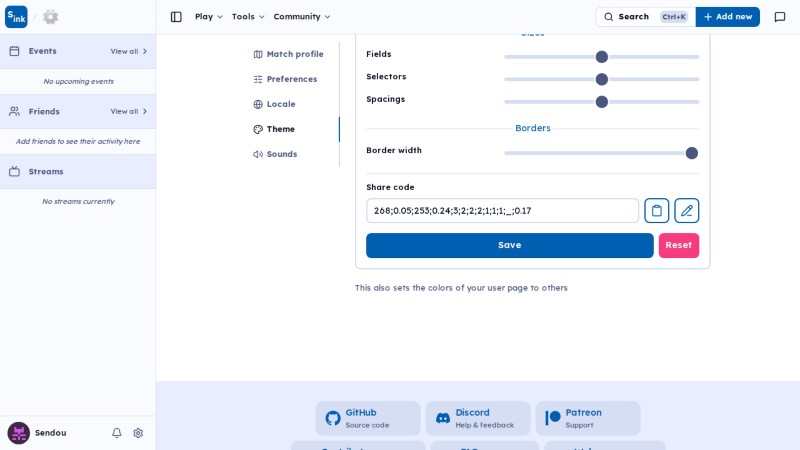Click the Add new button
Screen dimensions: 800x450
[728, 17]
